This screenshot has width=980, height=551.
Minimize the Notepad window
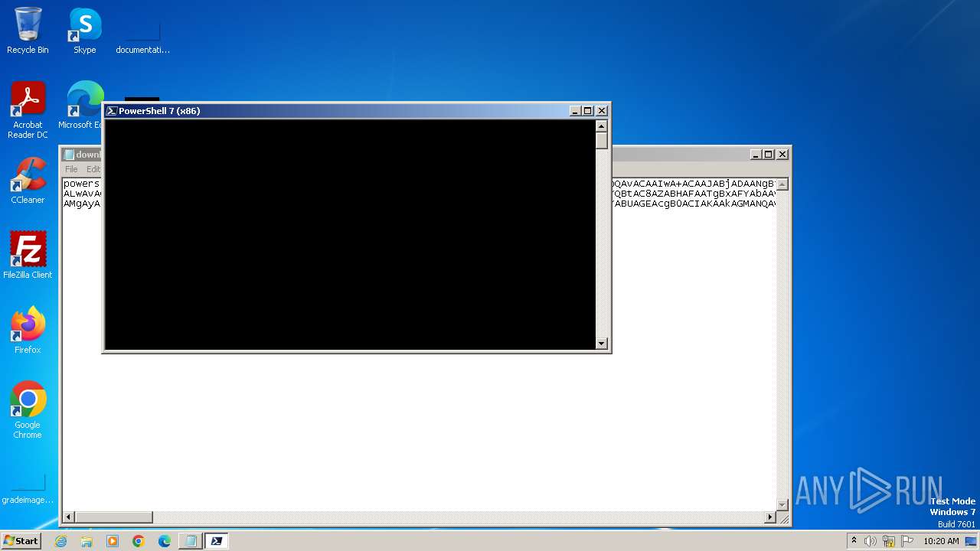click(x=756, y=155)
